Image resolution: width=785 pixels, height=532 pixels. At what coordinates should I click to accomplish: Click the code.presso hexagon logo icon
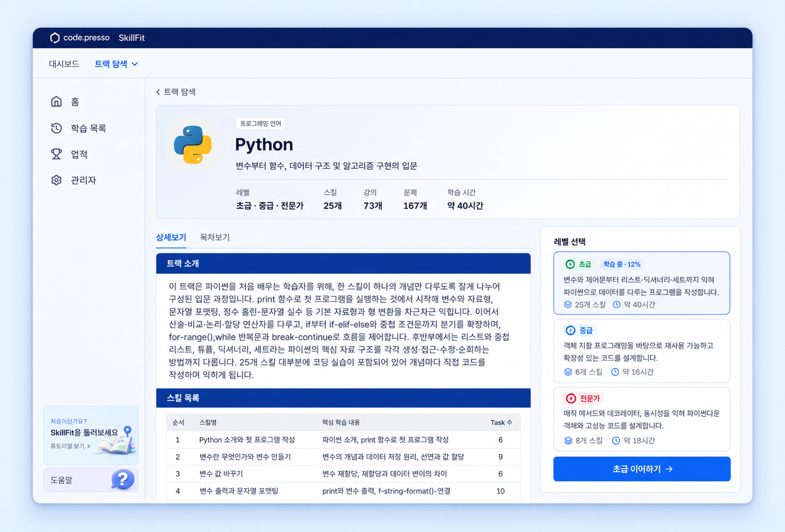click(55, 38)
